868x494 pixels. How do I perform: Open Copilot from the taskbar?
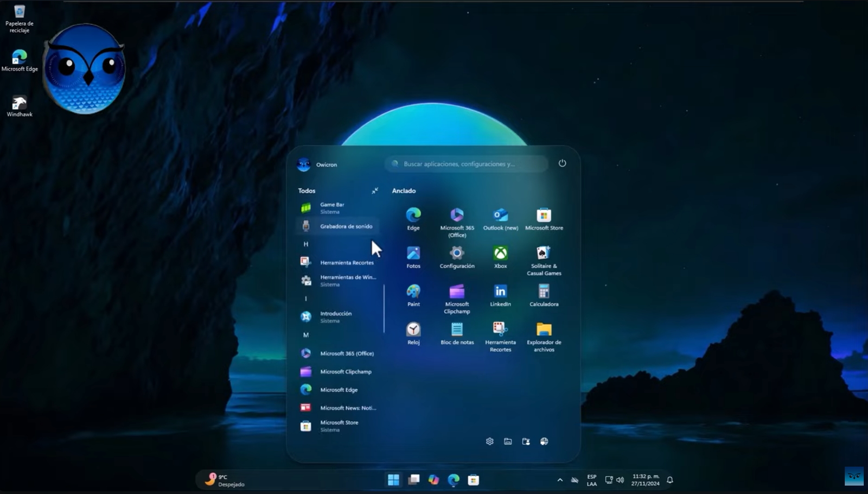point(433,480)
